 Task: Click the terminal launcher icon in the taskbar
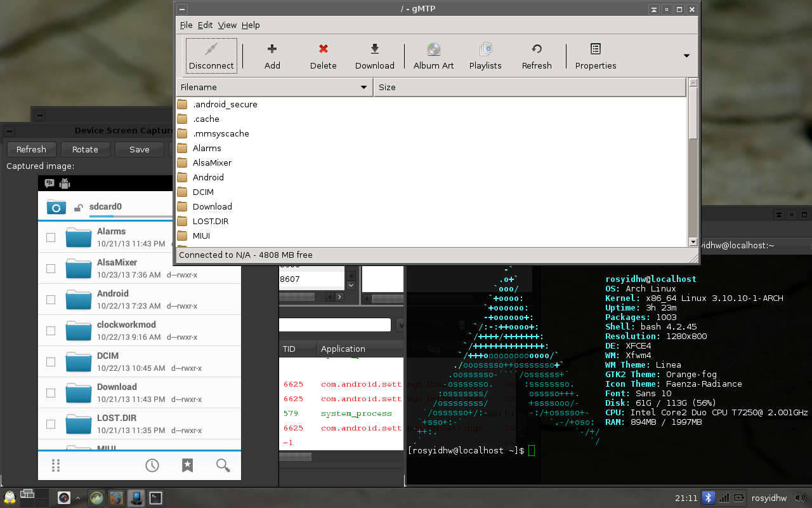coord(155,498)
